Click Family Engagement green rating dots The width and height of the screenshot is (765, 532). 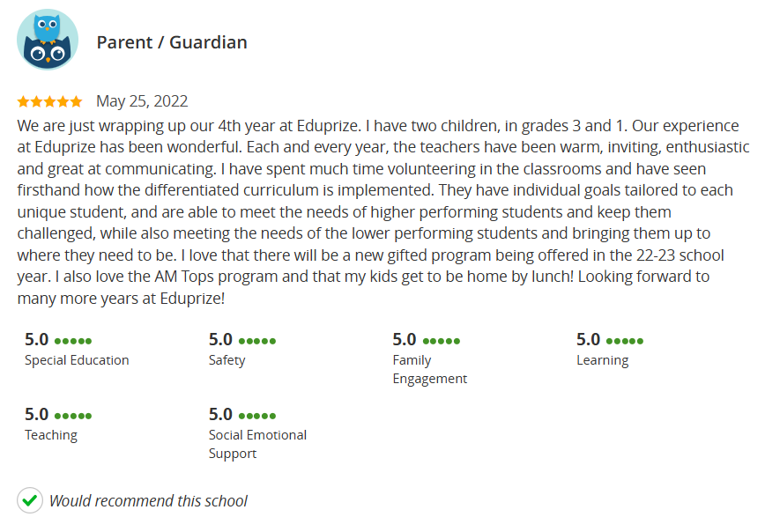point(441,341)
